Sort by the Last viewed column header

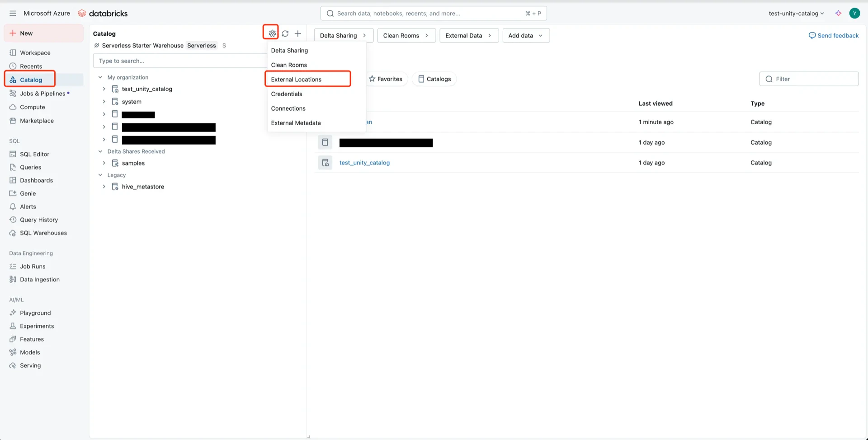click(x=656, y=103)
